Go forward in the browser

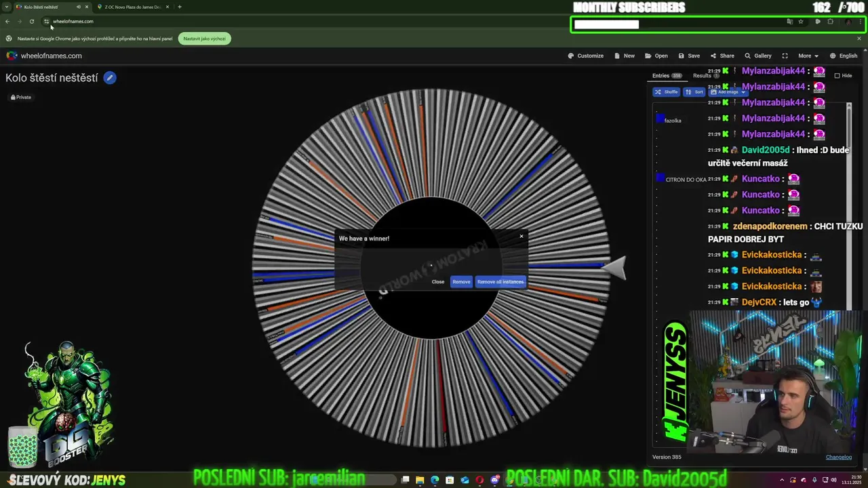pos(20,21)
